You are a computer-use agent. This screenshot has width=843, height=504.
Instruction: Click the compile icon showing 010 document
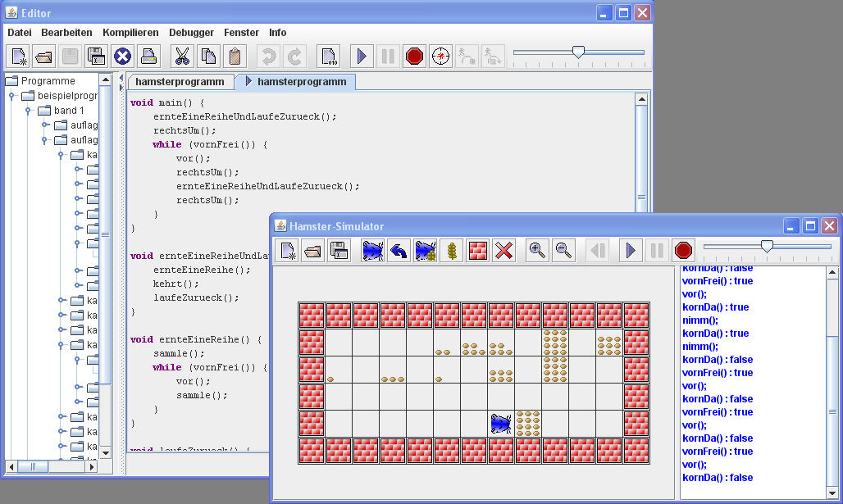click(x=328, y=57)
